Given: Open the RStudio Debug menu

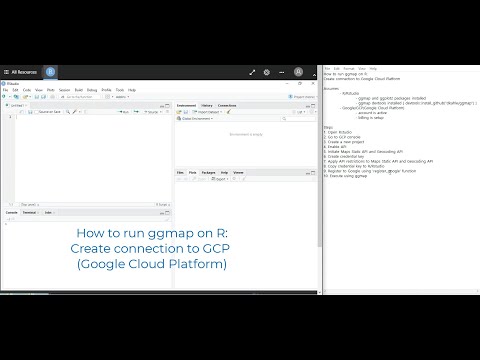Looking at the screenshot, I should (x=92, y=90).
